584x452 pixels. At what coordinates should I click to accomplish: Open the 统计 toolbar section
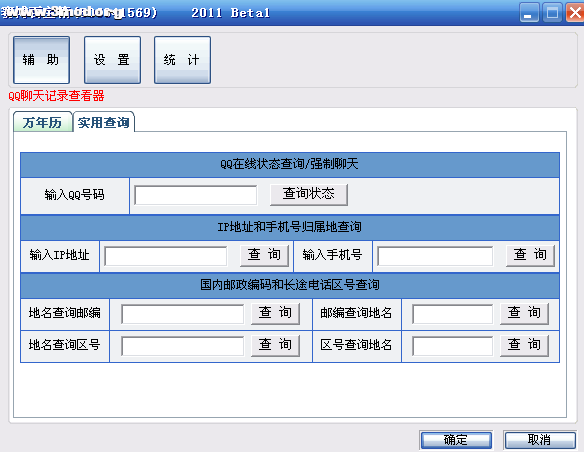[182, 60]
